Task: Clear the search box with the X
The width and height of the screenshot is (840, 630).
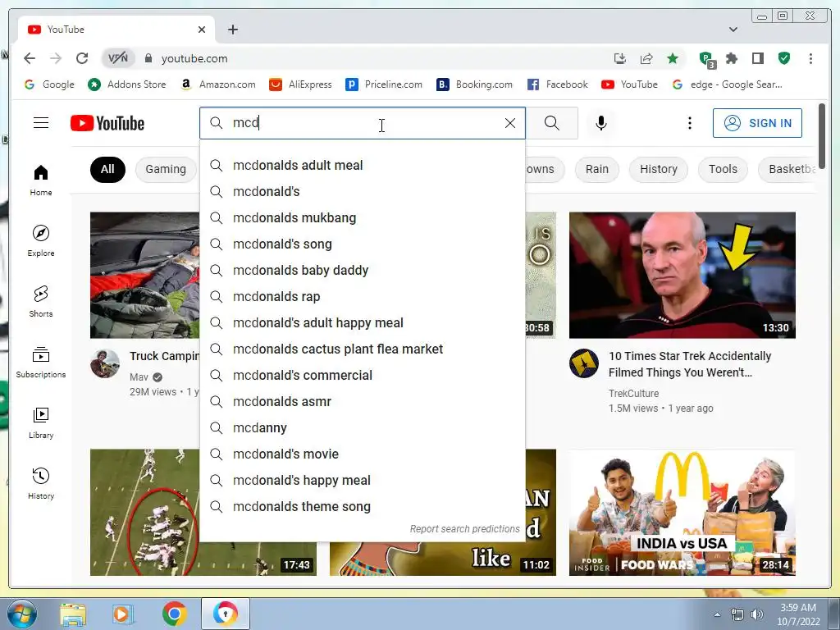Action: coord(510,123)
